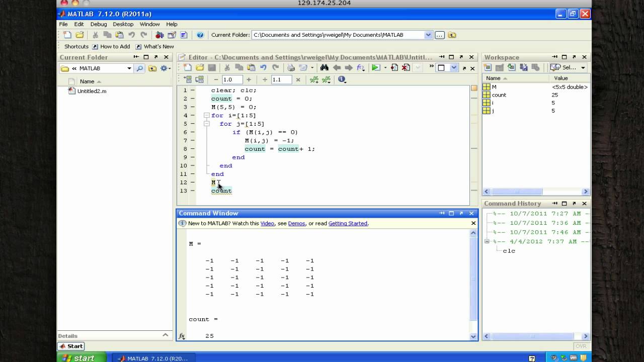Open the Edit menu
Viewport: 644px width, 362px height.
79,24
